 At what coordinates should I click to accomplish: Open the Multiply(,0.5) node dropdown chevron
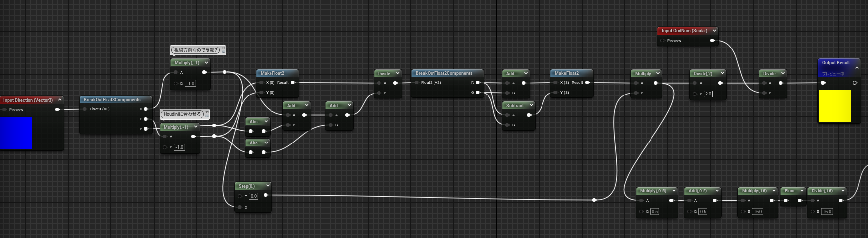(x=674, y=190)
